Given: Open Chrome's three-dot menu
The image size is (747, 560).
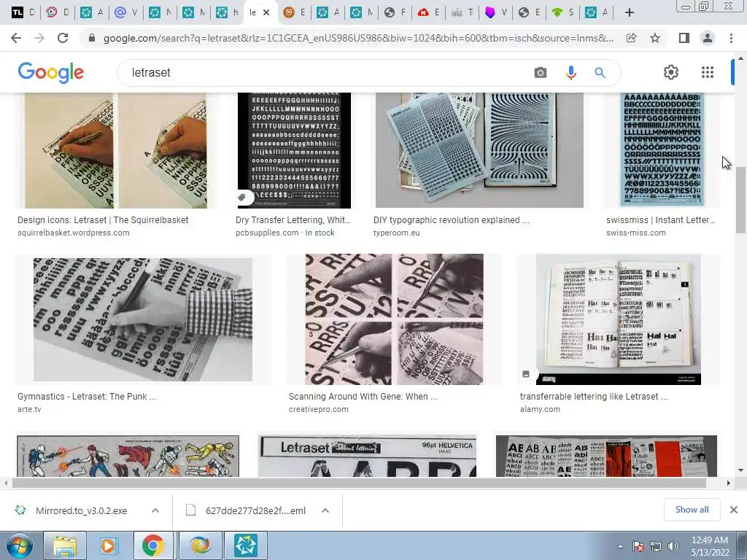Looking at the screenshot, I should pos(731,38).
